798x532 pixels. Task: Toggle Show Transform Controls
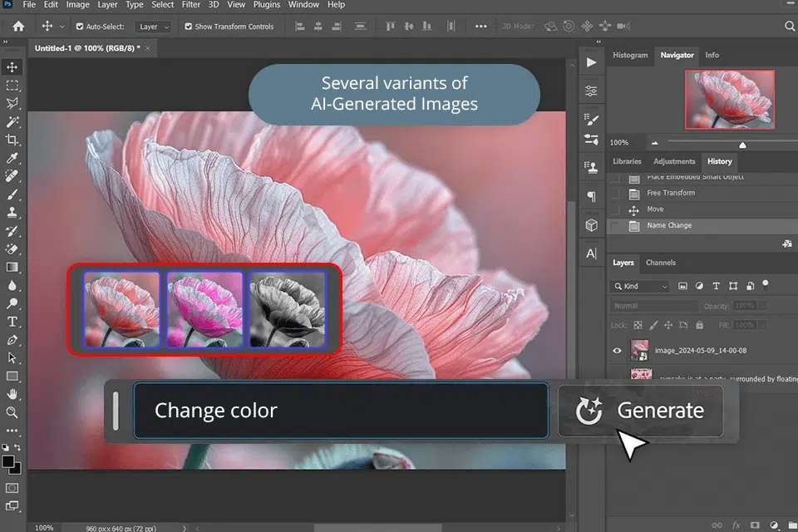pyautogui.click(x=187, y=26)
